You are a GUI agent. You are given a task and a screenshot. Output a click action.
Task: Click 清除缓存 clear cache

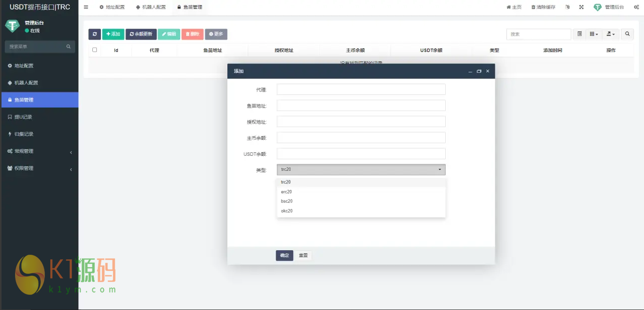click(543, 7)
